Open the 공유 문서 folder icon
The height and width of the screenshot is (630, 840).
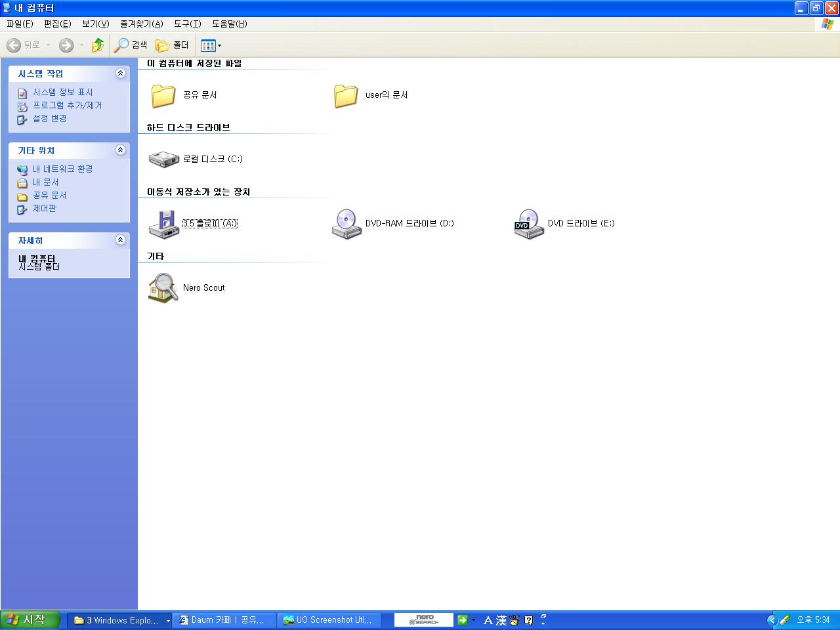click(163, 95)
